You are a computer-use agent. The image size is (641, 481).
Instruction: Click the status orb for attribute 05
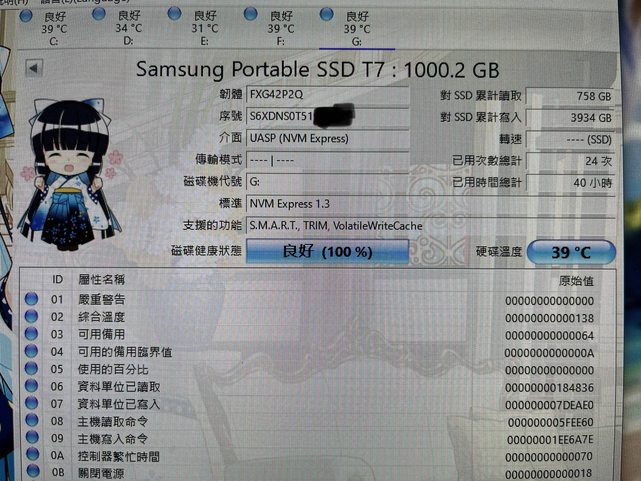(x=33, y=369)
